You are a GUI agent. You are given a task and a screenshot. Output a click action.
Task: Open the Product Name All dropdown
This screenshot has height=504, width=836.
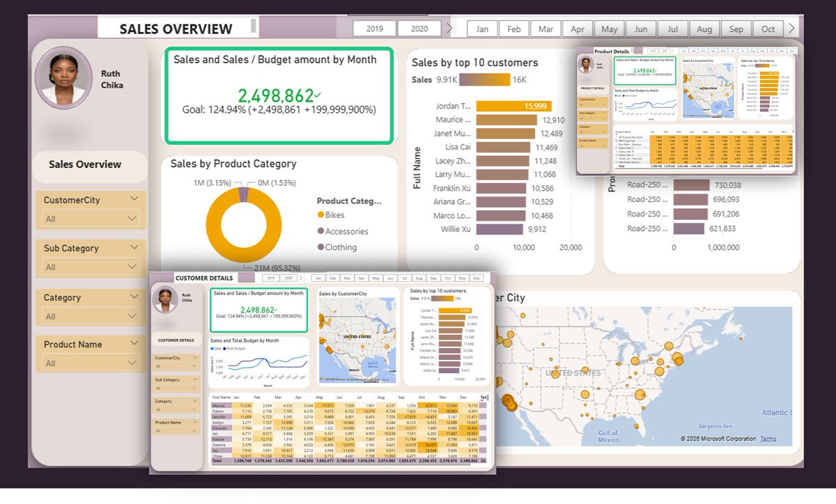click(91, 362)
